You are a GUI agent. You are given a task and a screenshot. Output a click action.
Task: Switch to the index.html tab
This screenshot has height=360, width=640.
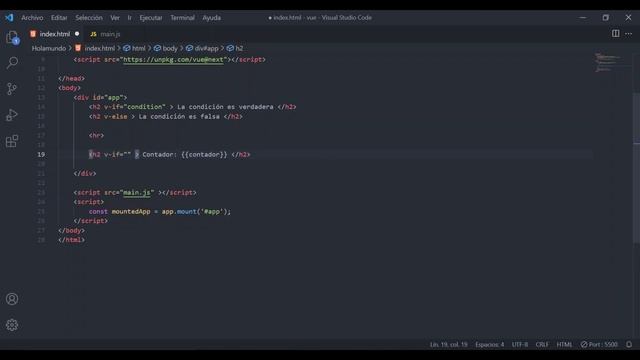55,34
